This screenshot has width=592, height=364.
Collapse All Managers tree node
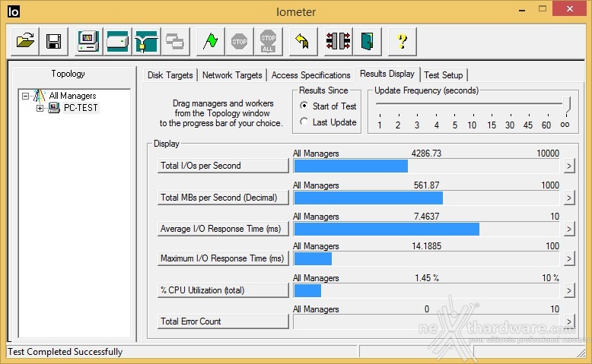(25, 97)
